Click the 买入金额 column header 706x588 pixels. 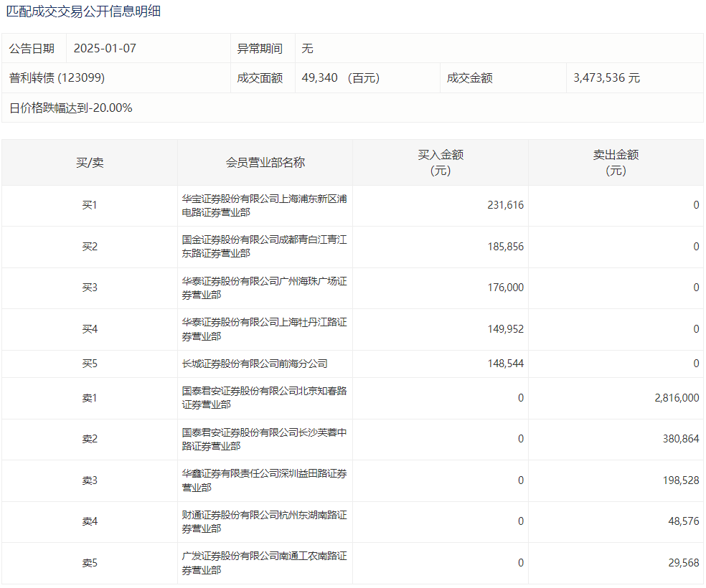pyautogui.click(x=441, y=163)
